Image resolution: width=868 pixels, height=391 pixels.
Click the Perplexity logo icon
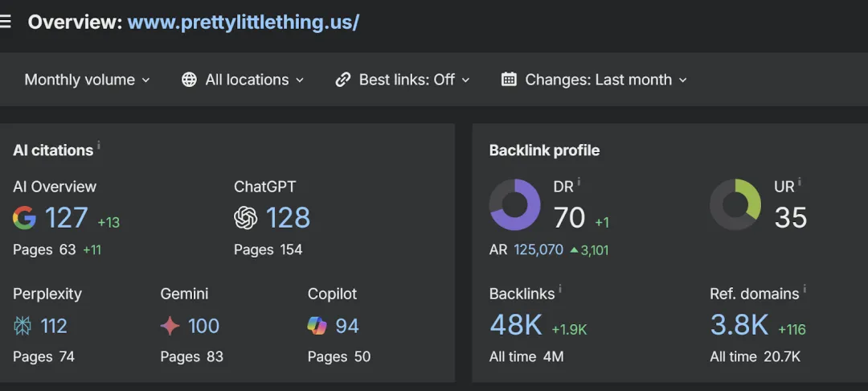click(x=23, y=326)
